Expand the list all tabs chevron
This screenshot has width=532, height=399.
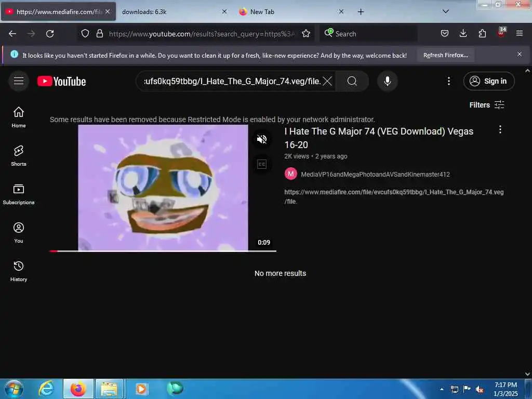pyautogui.click(x=446, y=11)
